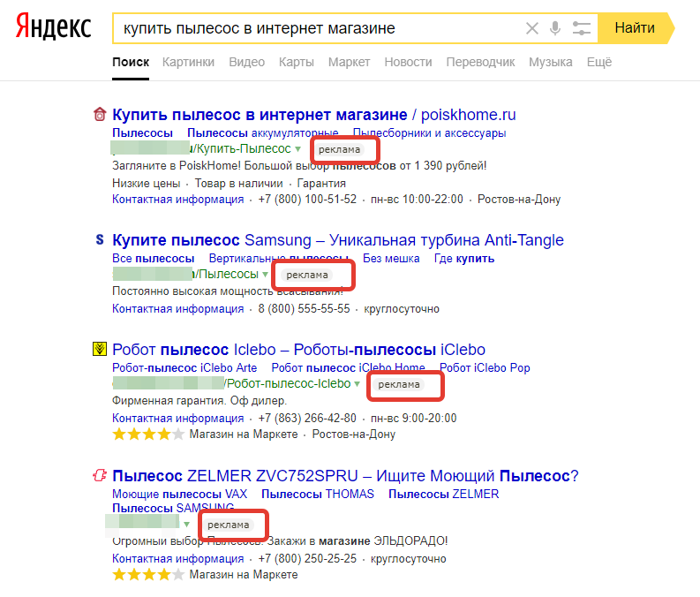The width and height of the screenshot is (700, 597).
Task: Click the star rating in the ZELMER result
Action: (148, 575)
